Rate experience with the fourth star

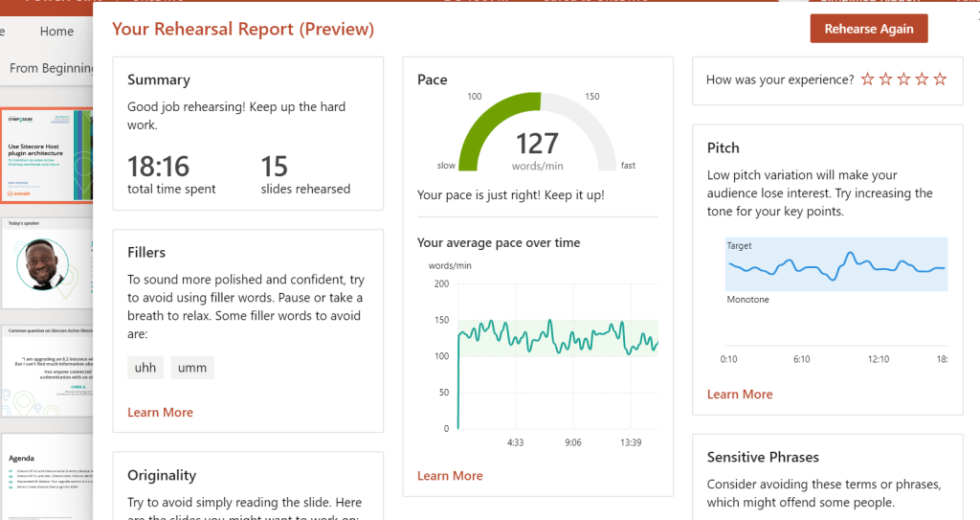(x=922, y=79)
